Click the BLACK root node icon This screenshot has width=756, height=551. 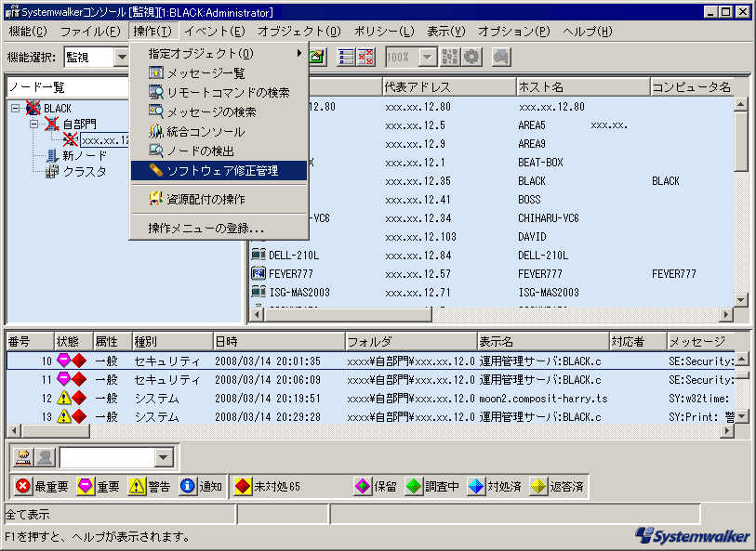pos(33,109)
